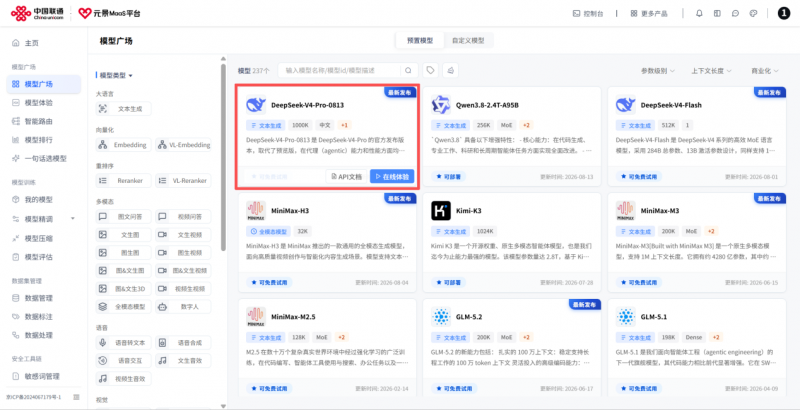
Task: Click the API文档 button
Action: 347,176
